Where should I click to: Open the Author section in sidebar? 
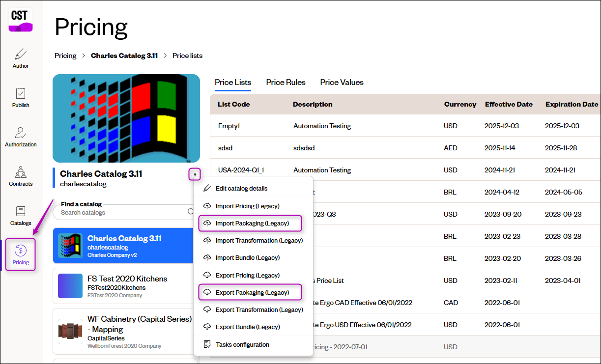pos(21,58)
